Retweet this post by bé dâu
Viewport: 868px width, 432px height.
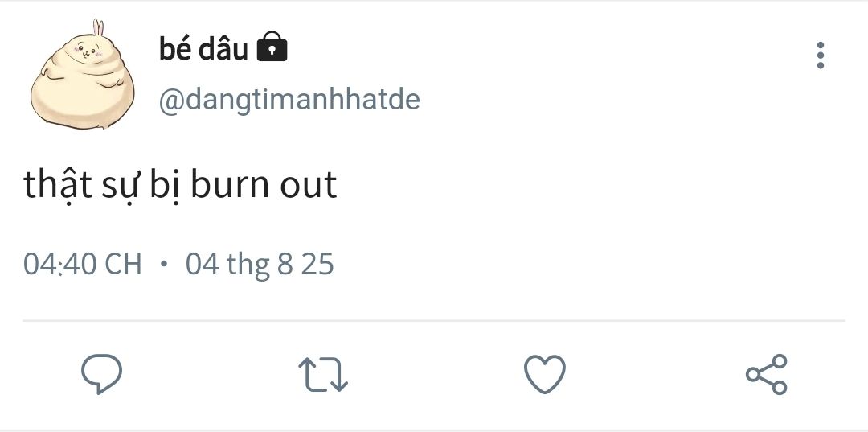[x=322, y=375]
